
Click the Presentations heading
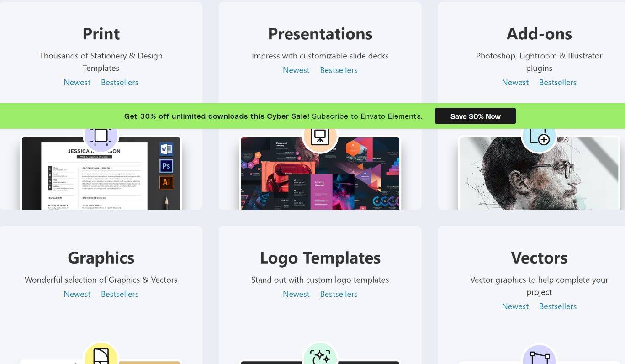coord(320,34)
